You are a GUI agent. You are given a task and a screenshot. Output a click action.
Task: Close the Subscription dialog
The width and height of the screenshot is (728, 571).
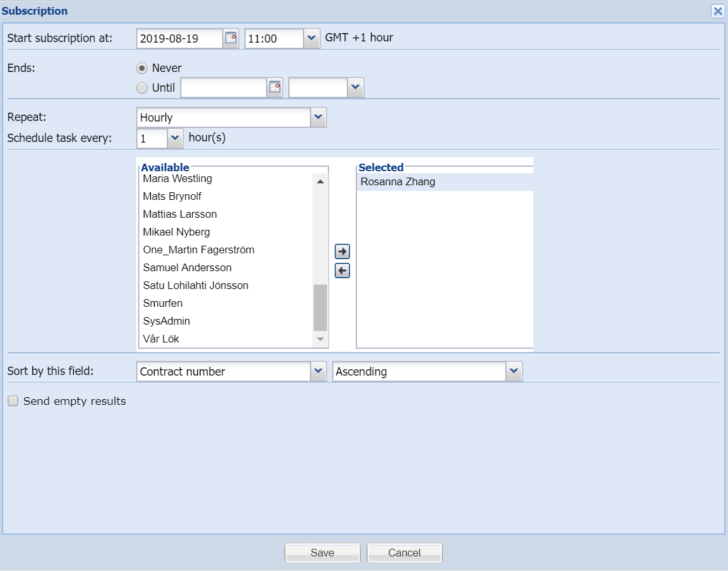point(717,11)
